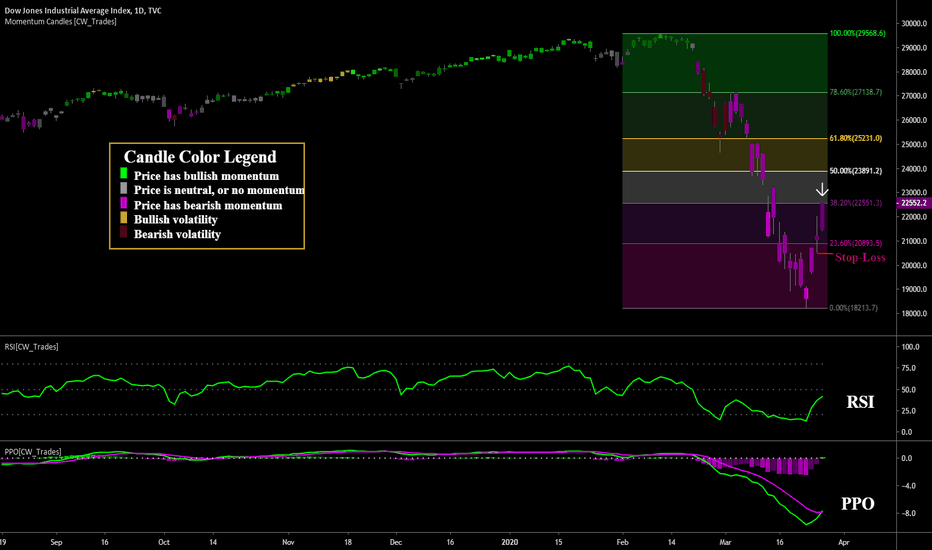Click the 100.00%(29568.6) Fibonacci level label
The image size is (932, 550).
(858, 33)
